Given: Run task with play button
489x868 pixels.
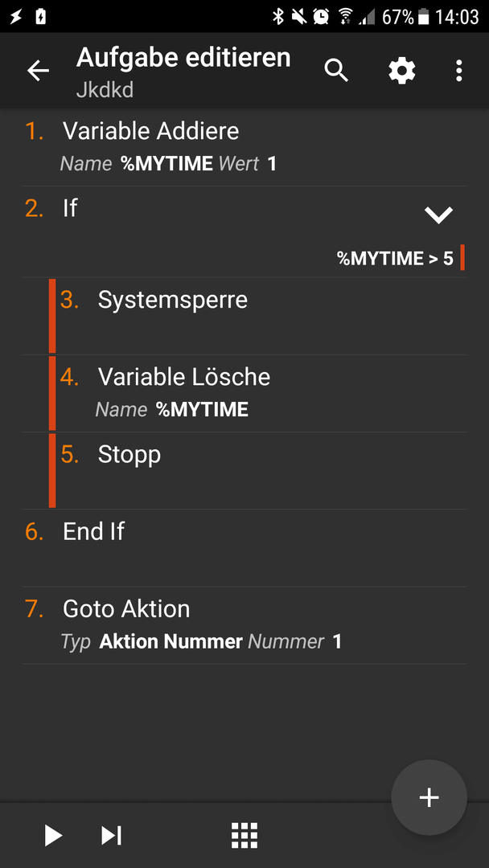Looking at the screenshot, I should [x=53, y=835].
